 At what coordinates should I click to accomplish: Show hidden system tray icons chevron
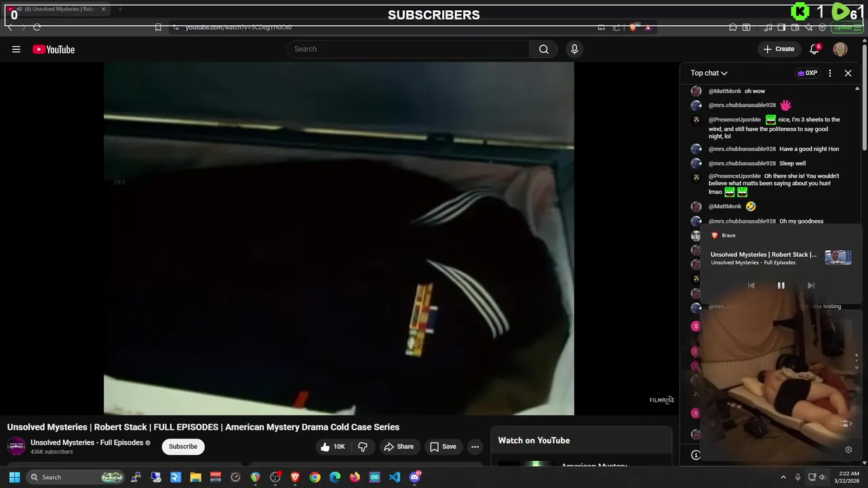[x=783, y=477]
